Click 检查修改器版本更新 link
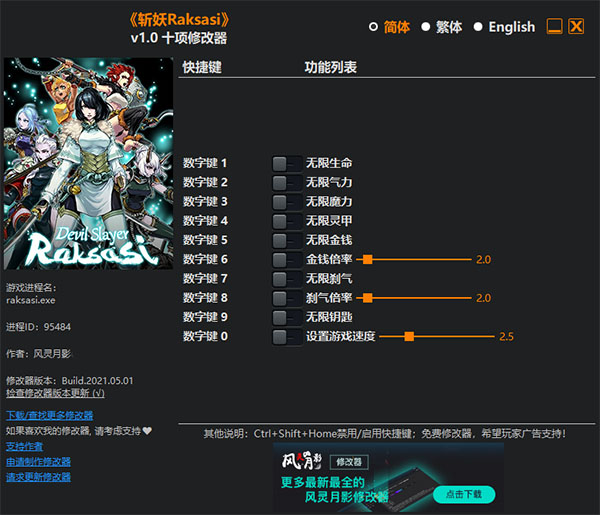Screen dimensions: 600x515 point(54,393)
